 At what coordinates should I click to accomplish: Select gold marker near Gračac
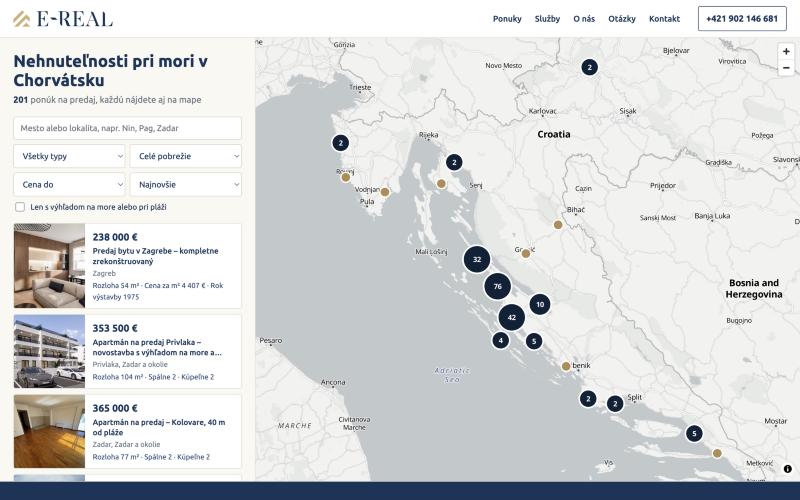[x=526, y=254]
